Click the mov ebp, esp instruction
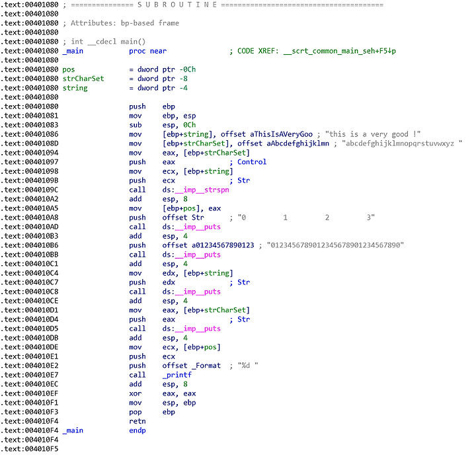Screen dimensions: 476x455 coord(163,116)
